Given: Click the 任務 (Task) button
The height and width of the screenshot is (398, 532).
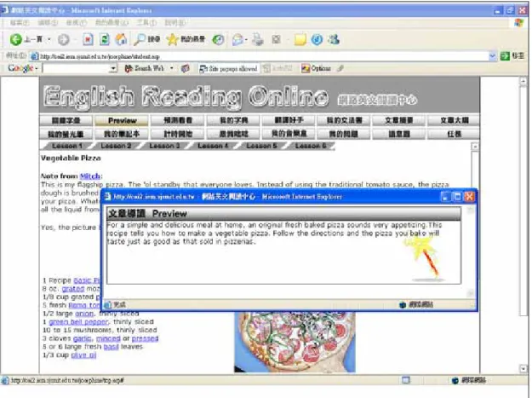Looking at the screenshot, I should pos(454,134).
